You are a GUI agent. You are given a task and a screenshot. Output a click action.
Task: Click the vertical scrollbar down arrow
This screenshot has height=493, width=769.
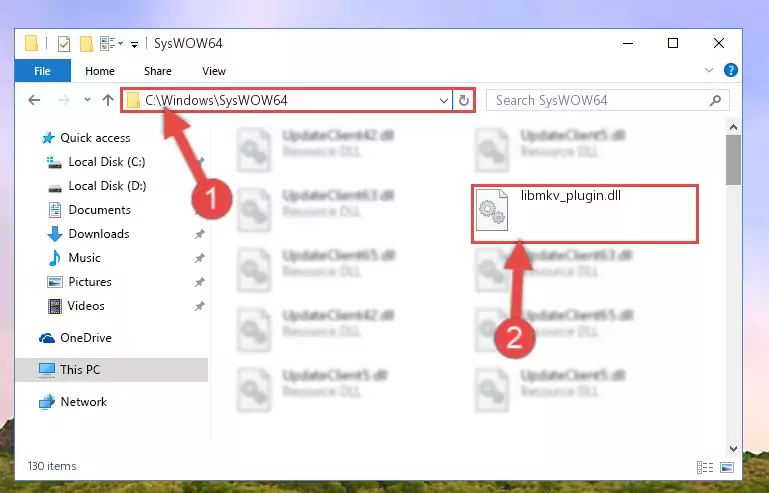coord(733,449)
